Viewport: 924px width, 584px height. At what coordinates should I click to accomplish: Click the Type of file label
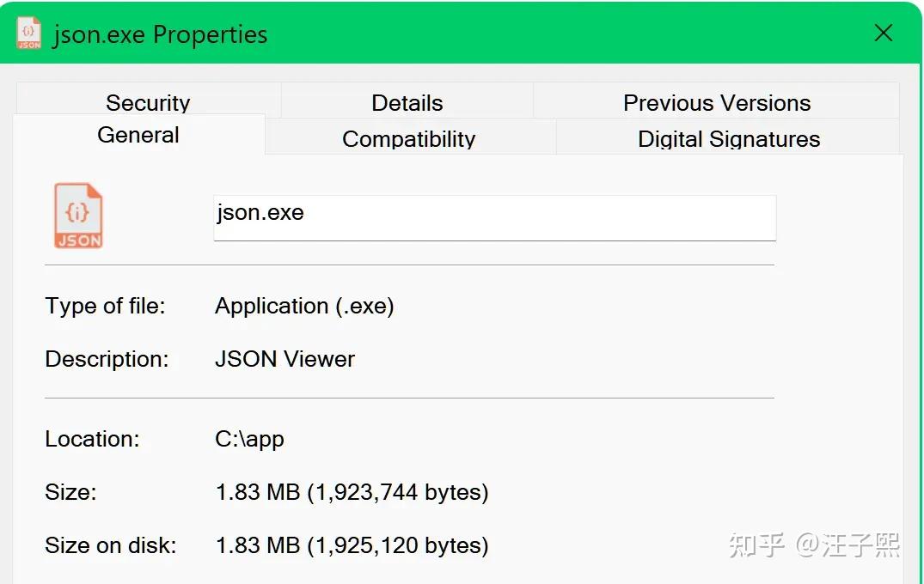(x=105, y=306)
